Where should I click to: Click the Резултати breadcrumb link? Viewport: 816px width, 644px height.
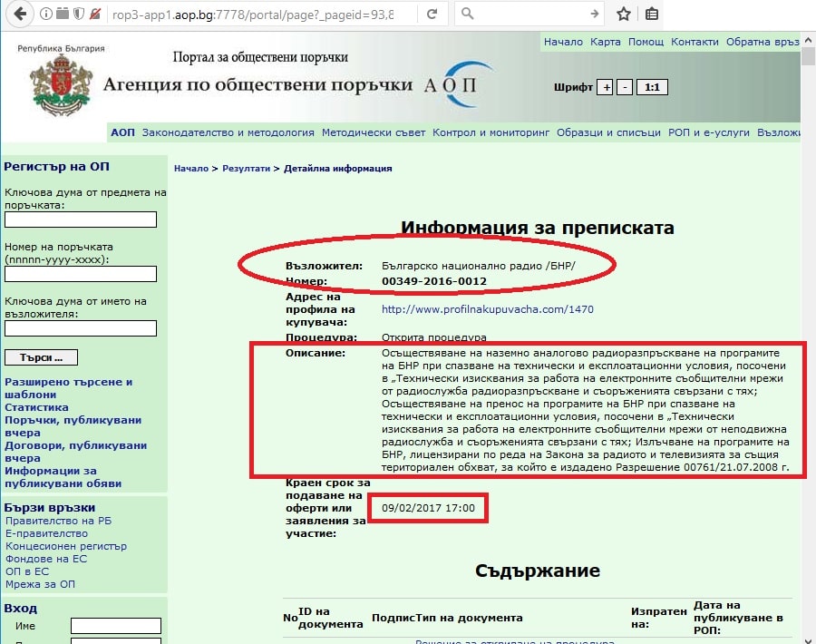(246, 169)
